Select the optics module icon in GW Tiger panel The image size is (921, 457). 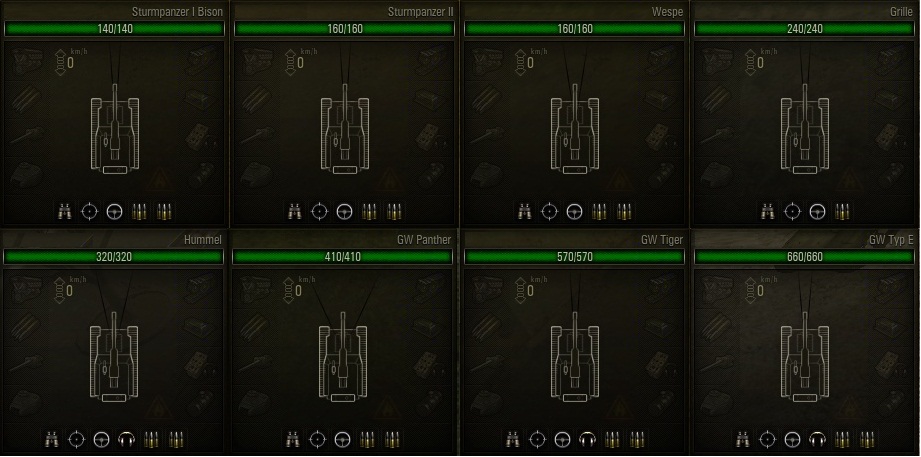pyautogui.click(x=663, y=400)
